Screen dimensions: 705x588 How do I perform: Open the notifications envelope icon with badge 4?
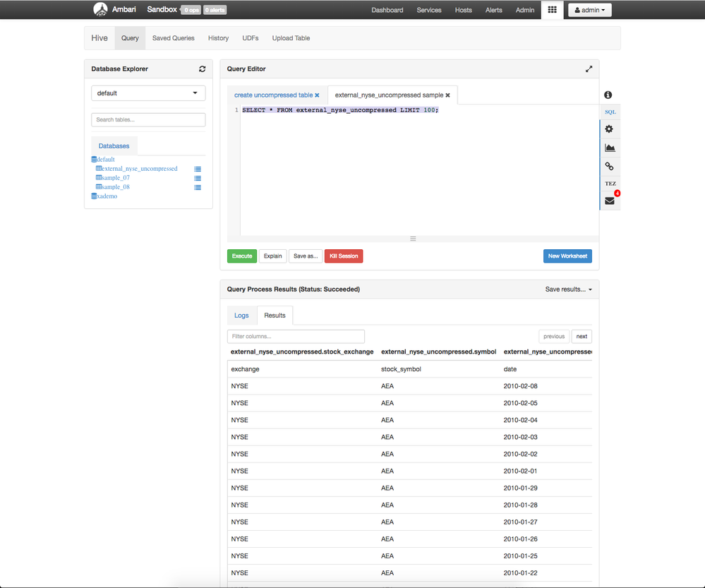(609, 200)
